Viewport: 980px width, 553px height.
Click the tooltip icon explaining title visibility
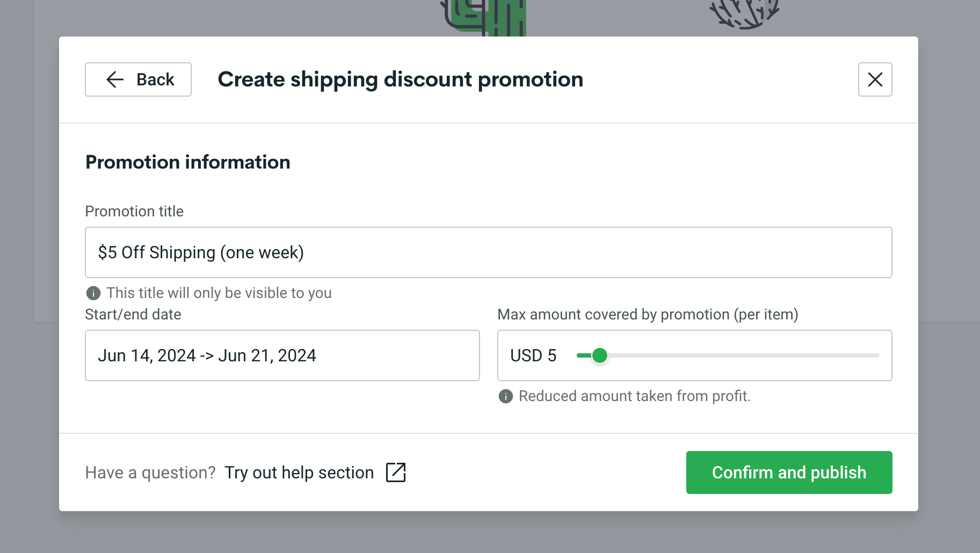(93, 293)
